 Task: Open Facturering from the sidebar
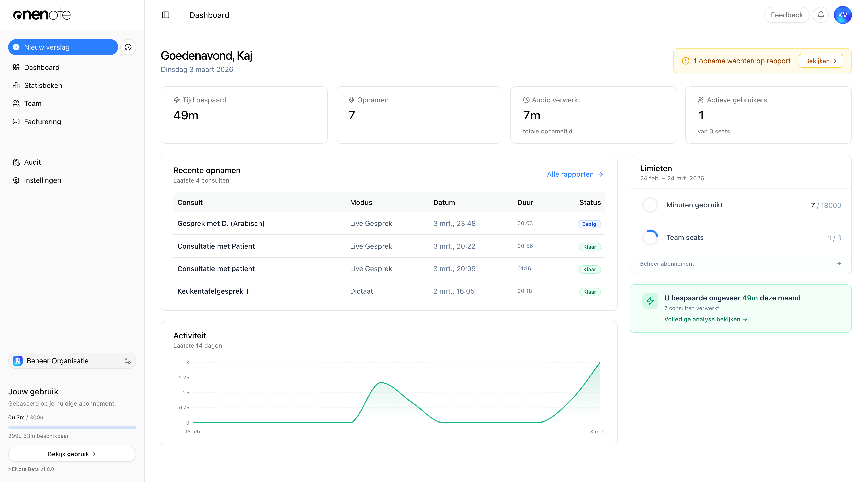click(42, 122)
